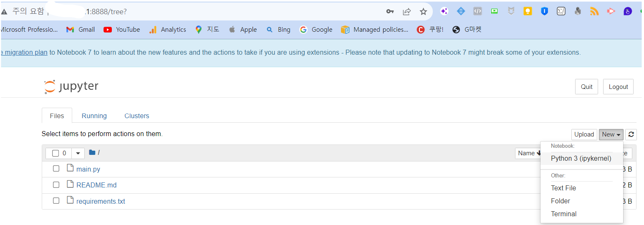Viewport: 644px width, 225px height.
Task: Open the YouTube bookmark
Action: coord(122,30)
